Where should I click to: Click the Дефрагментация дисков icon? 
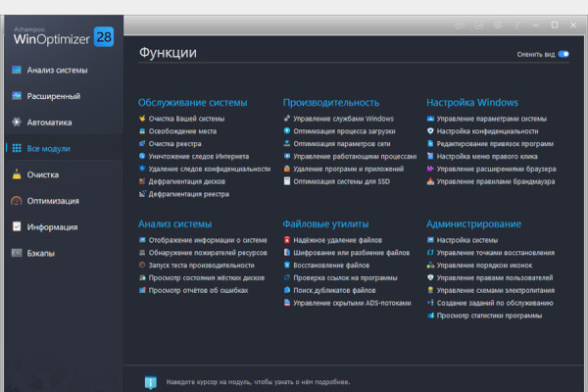142,181
